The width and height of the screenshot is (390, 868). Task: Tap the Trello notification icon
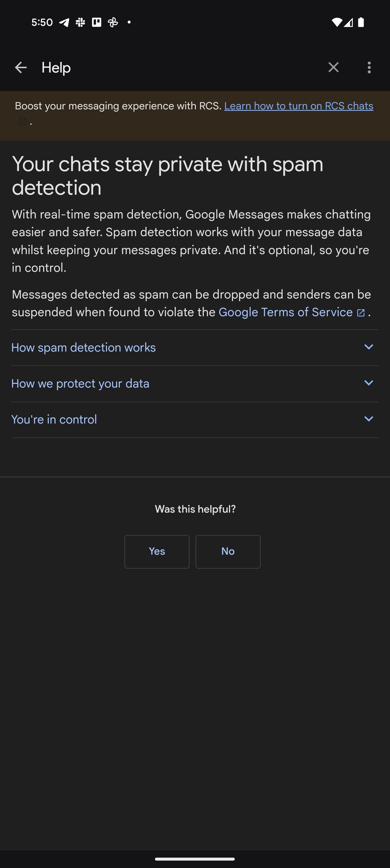pyautogui.click(x=96, y=22)
